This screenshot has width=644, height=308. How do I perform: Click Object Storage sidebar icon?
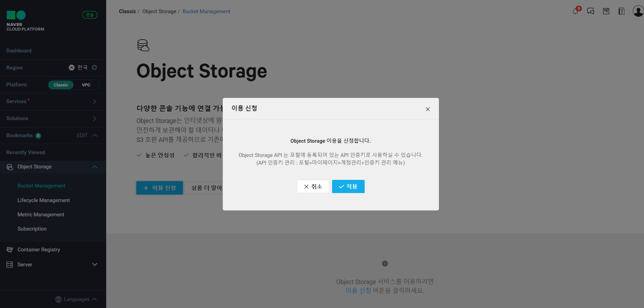[10, 167]
